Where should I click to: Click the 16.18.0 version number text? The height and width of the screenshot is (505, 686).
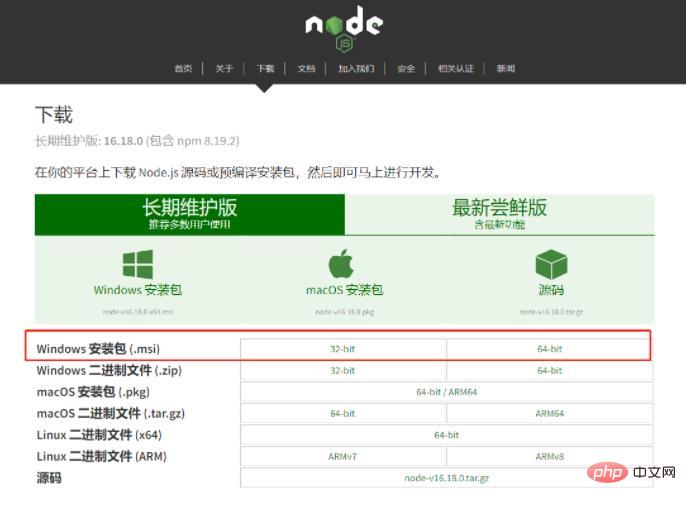pyautogui.click(x=123, y=141)
